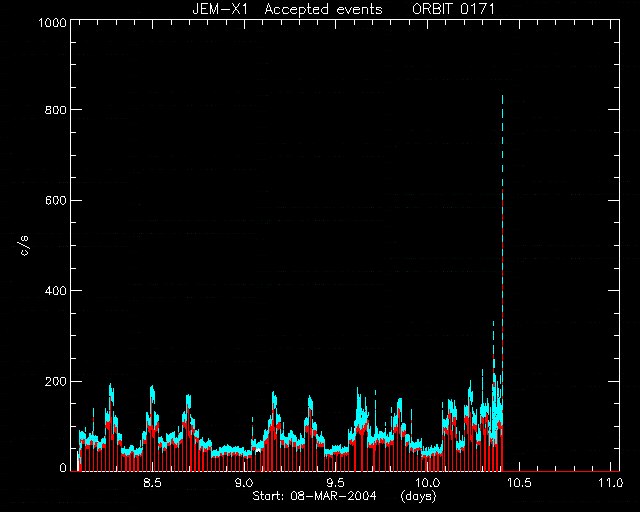Screen dimensions: 640x512
Task: Click the 0 y-axis label
Action: 63,468
